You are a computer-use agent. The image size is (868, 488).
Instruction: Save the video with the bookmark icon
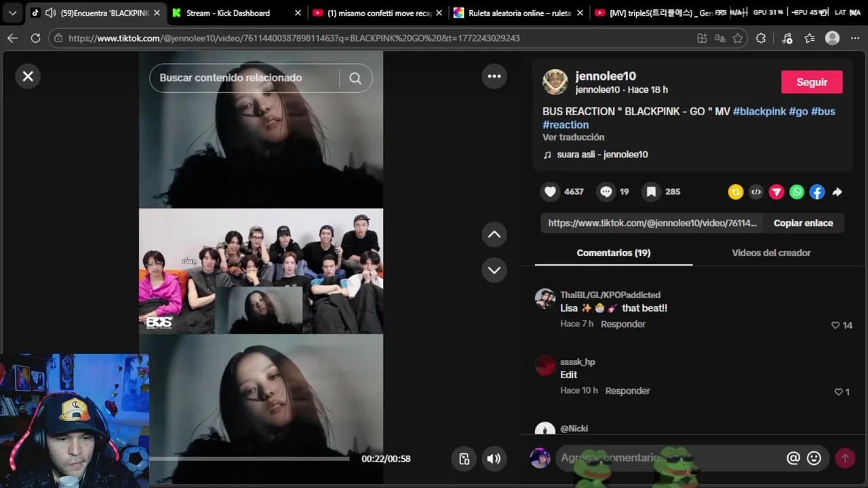tap(651, 192)
